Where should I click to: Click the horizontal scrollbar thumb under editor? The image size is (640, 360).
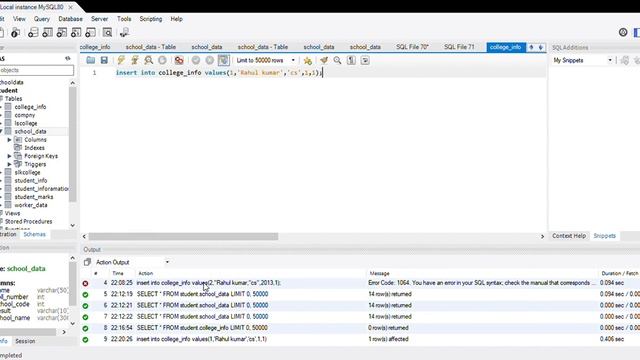click(183, 236)
